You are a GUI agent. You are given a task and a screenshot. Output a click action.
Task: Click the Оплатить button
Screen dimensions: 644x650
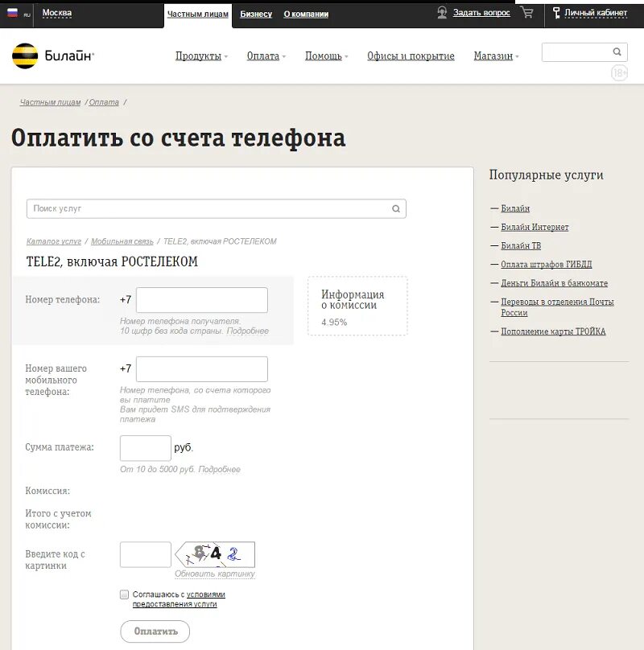tap(155, 631)
